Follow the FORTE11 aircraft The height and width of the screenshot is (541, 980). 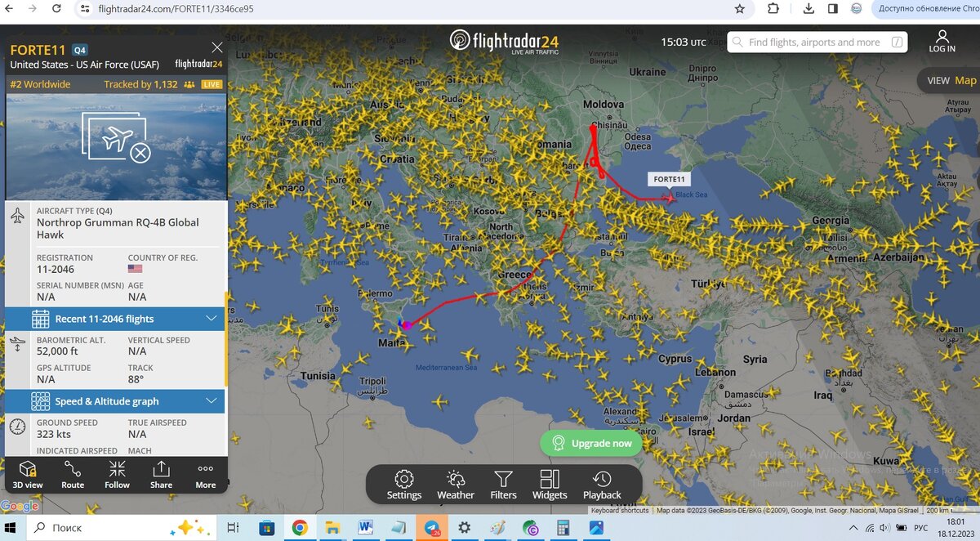click(117, 474)
